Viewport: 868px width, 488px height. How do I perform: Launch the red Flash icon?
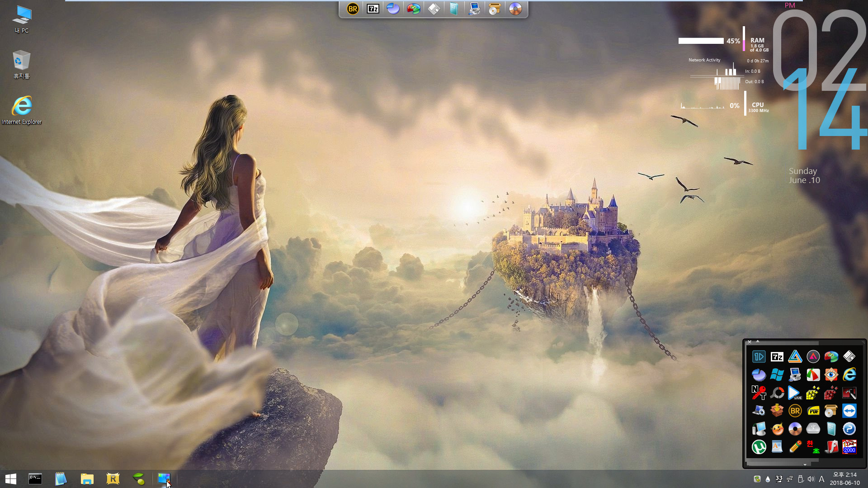pos(831,447)
